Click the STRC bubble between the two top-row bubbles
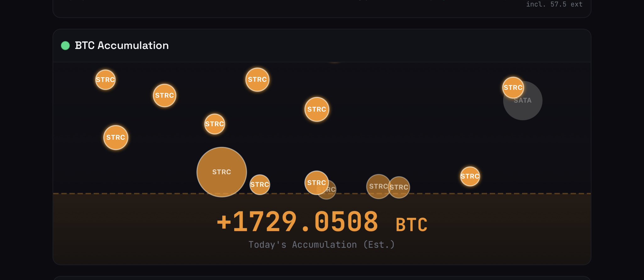Screen dimensions: 644x280 (164, 95)
